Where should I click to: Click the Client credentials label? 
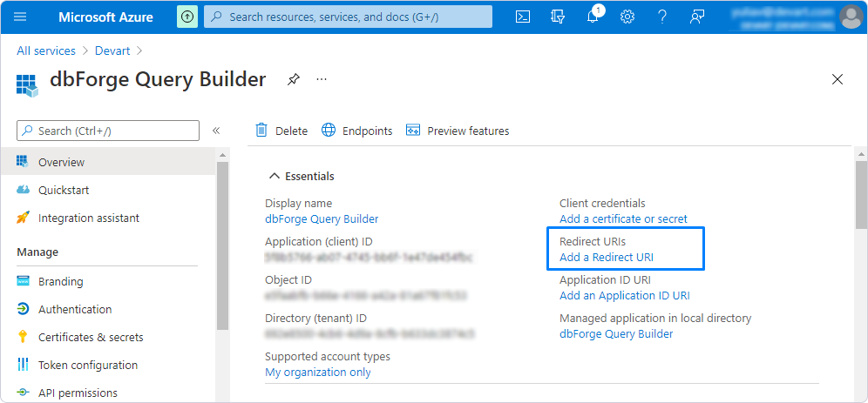point(602,204)
